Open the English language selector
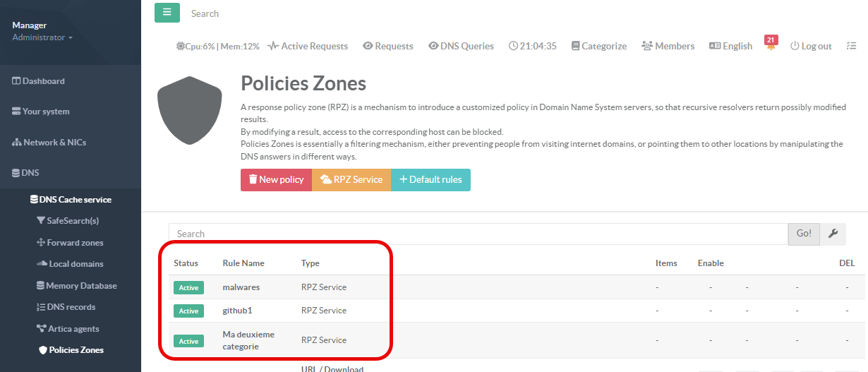 [730, 46]
